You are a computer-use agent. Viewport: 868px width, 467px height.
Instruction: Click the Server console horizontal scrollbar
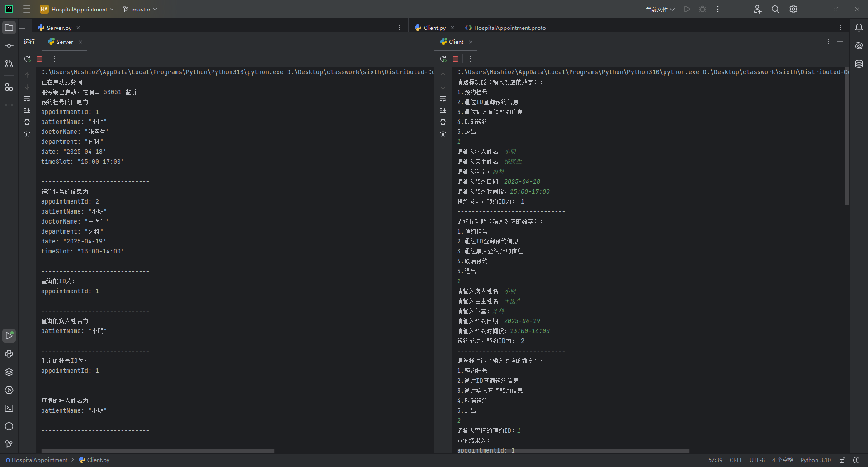[158, 451]
